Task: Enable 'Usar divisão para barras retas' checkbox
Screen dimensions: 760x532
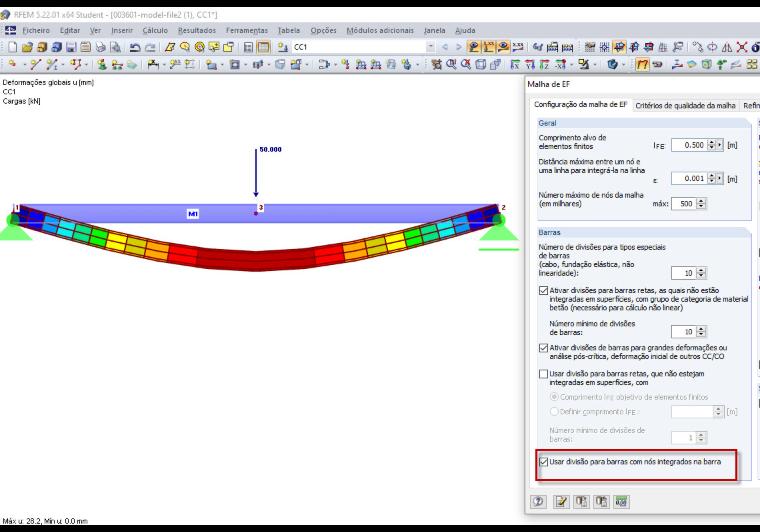Action: click(543, 374)
